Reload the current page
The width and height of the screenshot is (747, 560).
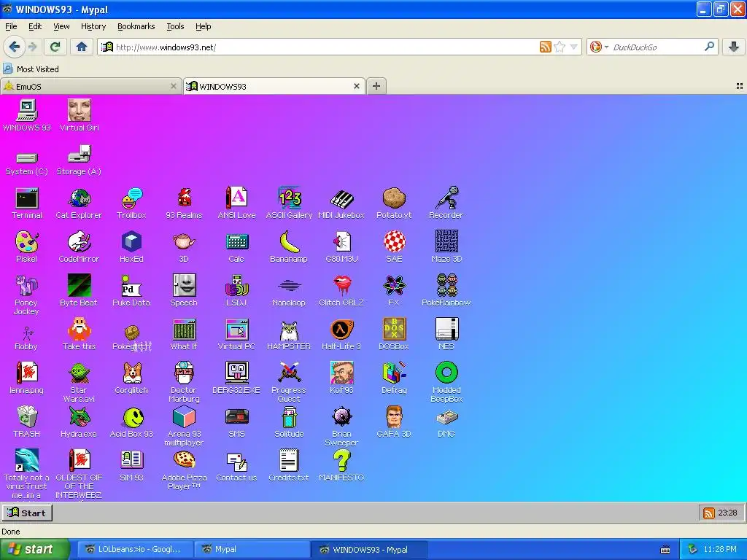pyautogui.click(x=55, y=47)
